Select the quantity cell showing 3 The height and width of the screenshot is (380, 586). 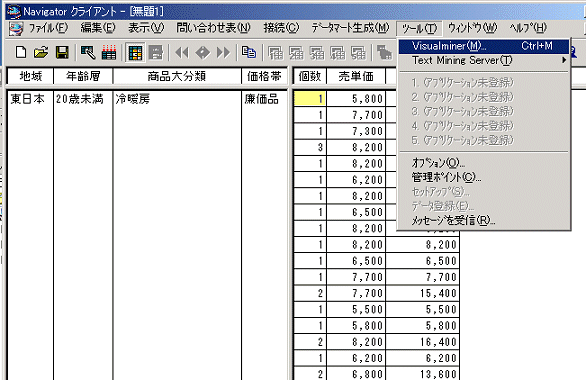pos(310,147)
